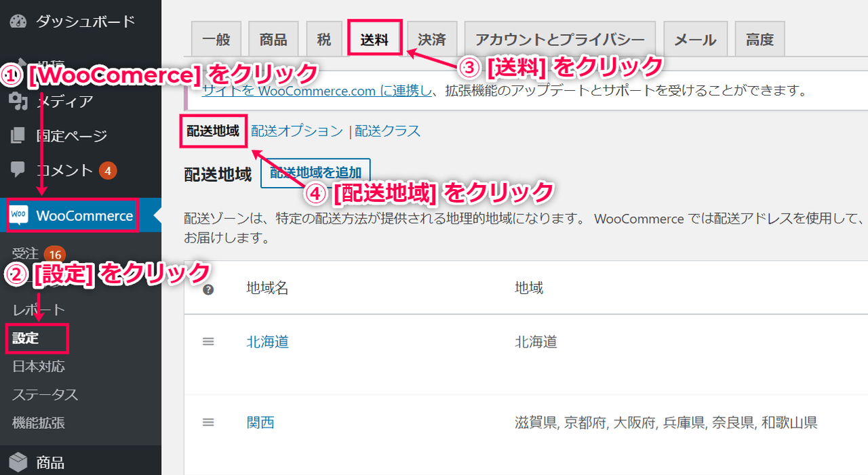Select the 配送地域 sub-navigation link
This screenshot has height=475, width=868.
tap(213, 131)
